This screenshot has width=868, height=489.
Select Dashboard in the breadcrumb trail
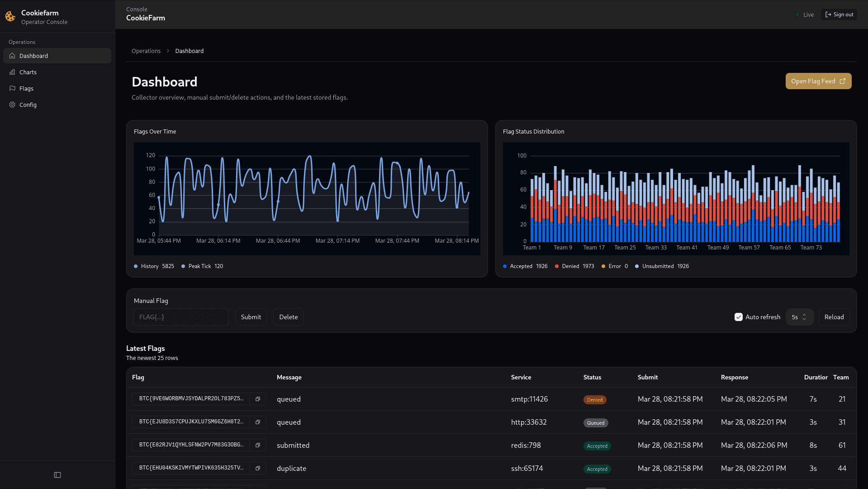[x=189, y=51]
